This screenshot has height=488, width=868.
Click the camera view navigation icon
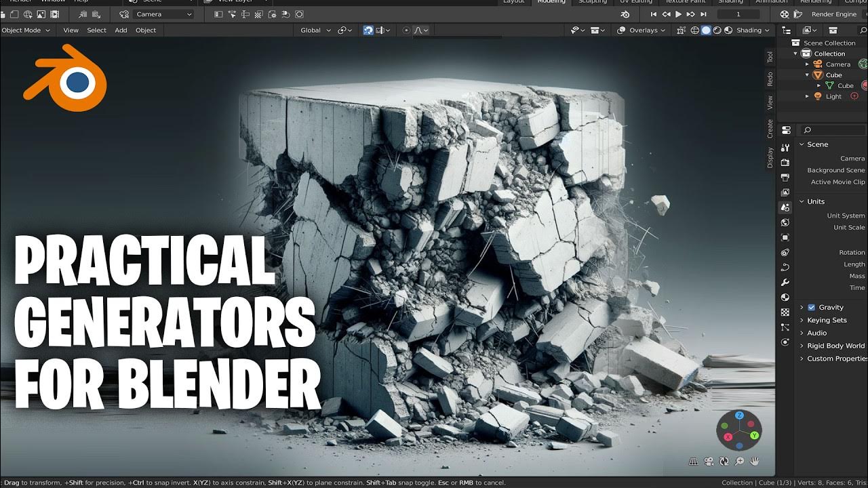click(709, 462)
